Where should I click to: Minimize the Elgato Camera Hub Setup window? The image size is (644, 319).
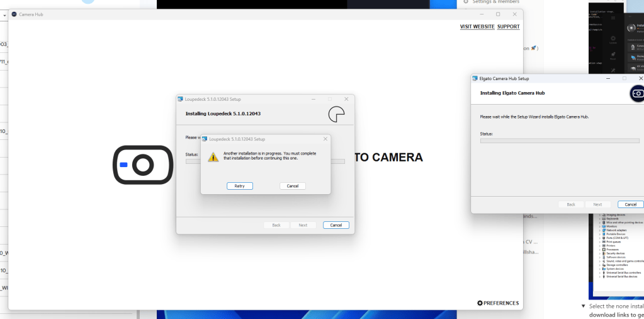click(608, 78)
